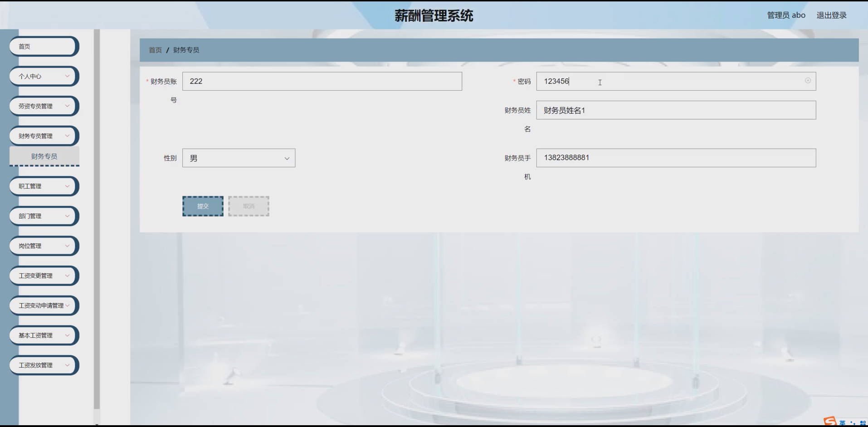Select the 财务专员 submenu item
Image resolution: width=868 pixels, height=427 pixels.
click(x=44, y=156)
